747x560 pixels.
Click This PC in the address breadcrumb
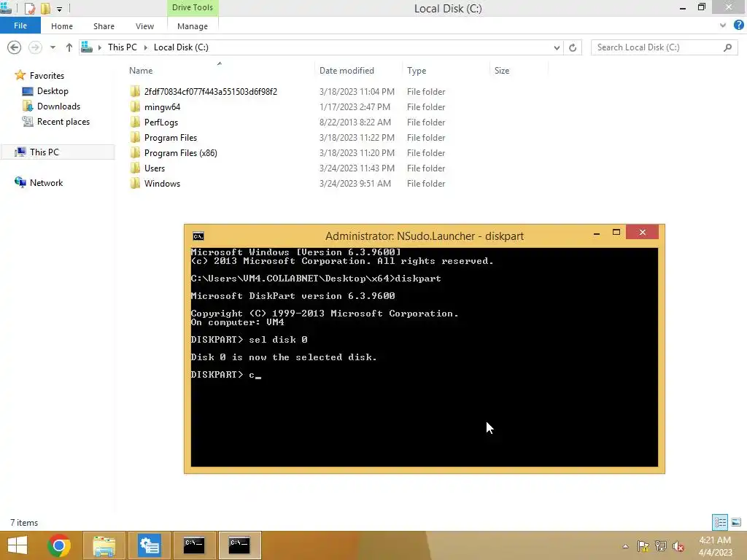click(x=122, y=47)
